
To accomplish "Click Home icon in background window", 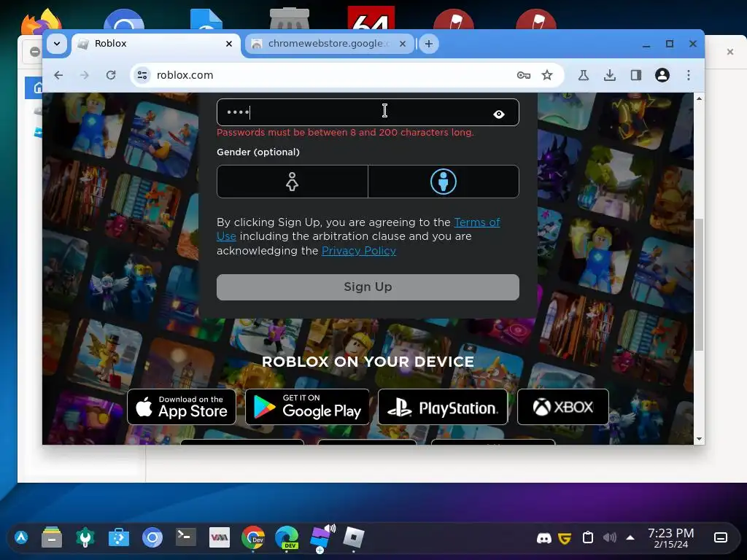I will coord(39,87).
